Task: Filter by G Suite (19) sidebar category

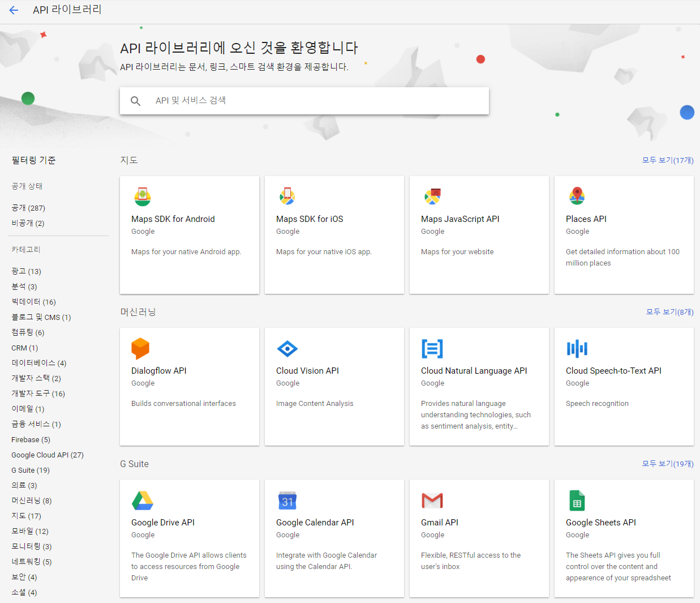Action: coord(31,470)
